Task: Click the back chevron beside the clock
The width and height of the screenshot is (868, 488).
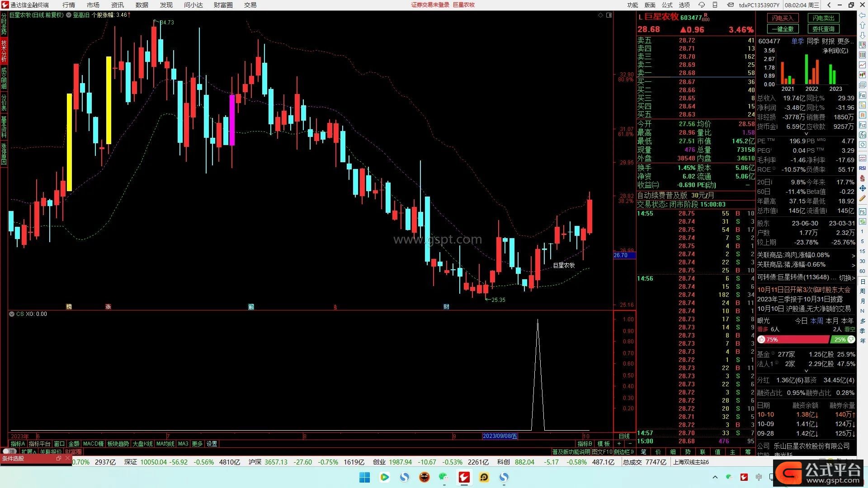Action: click(x=829, y=5)
